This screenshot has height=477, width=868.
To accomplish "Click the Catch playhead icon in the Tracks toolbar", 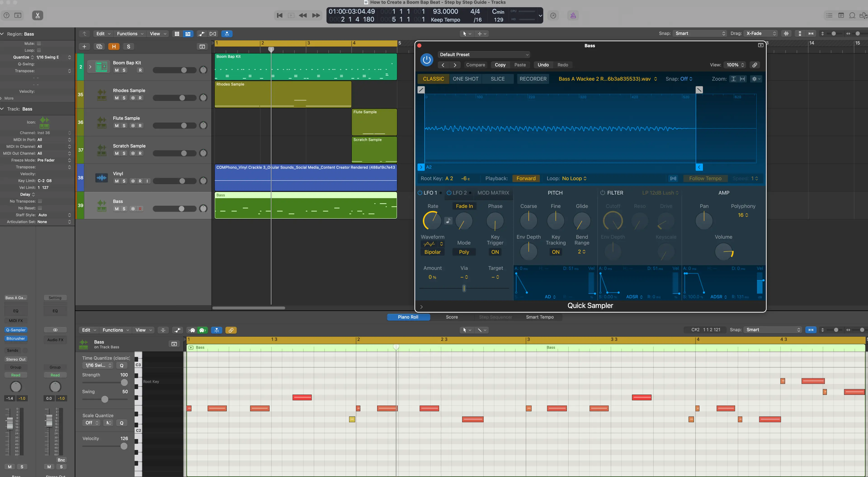I will (x=227, y=34).
